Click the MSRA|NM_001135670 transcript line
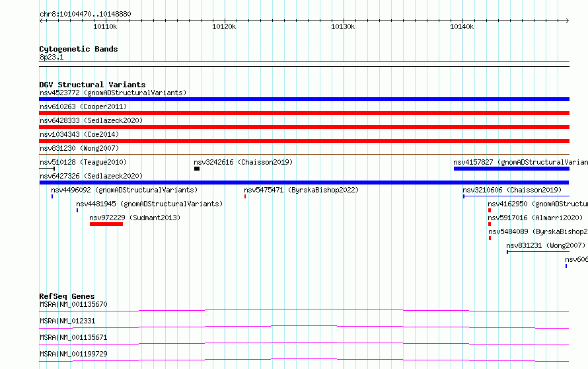This screenshot has width=588, height=369. [304, 310]
